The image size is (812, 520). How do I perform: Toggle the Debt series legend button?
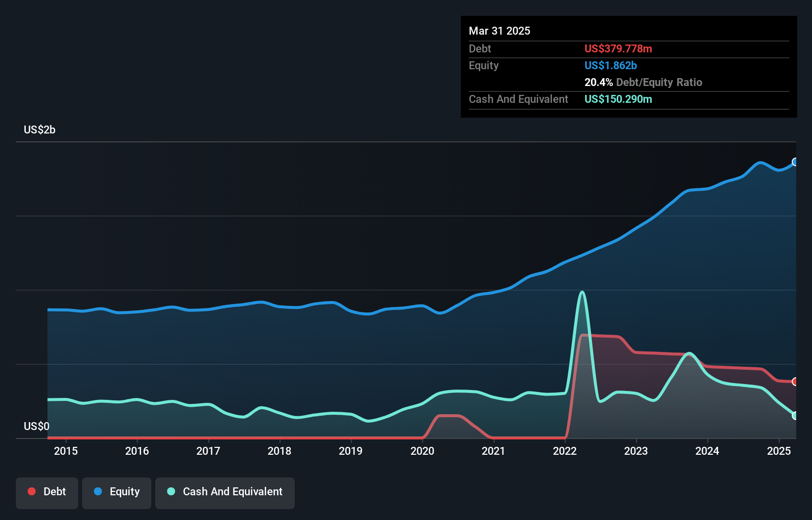click(x=47, y=493)
